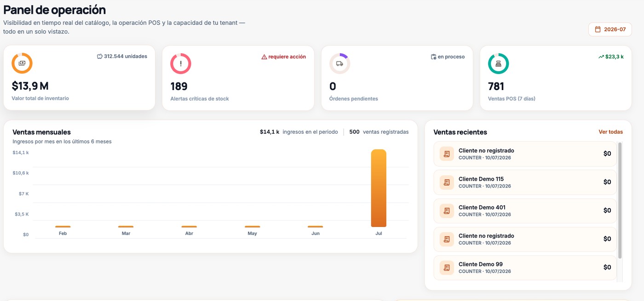Click the 0 Órdenes pendientes value
Image resolution: width=644 pixels, height=301 pixels.
333,86
